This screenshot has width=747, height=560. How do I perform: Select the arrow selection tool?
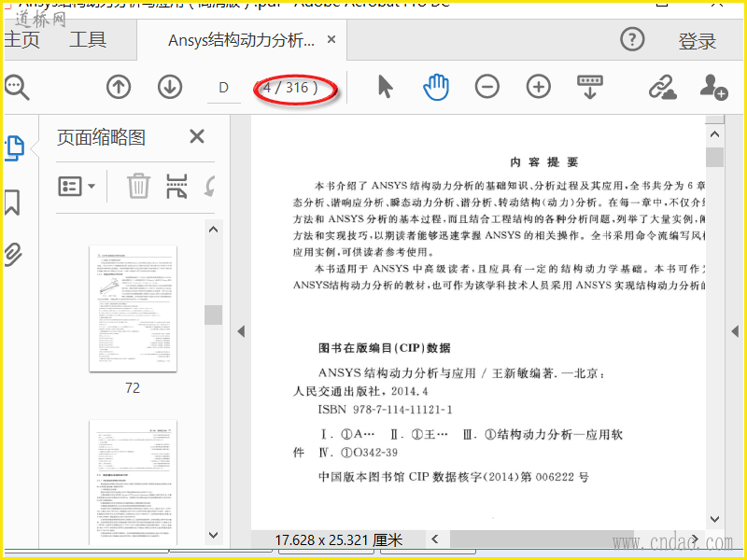[385, 87]
